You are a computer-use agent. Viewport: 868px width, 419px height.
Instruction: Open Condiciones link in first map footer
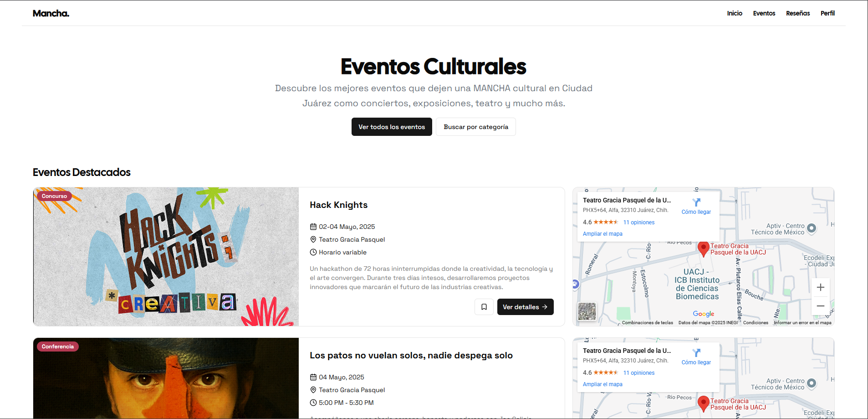tap(756, 323)
